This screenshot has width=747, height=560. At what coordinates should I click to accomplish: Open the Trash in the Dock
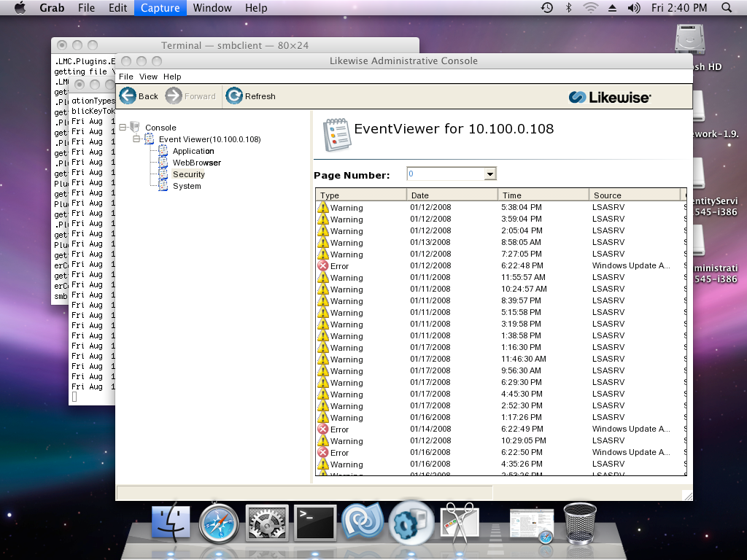coord(580,523)
